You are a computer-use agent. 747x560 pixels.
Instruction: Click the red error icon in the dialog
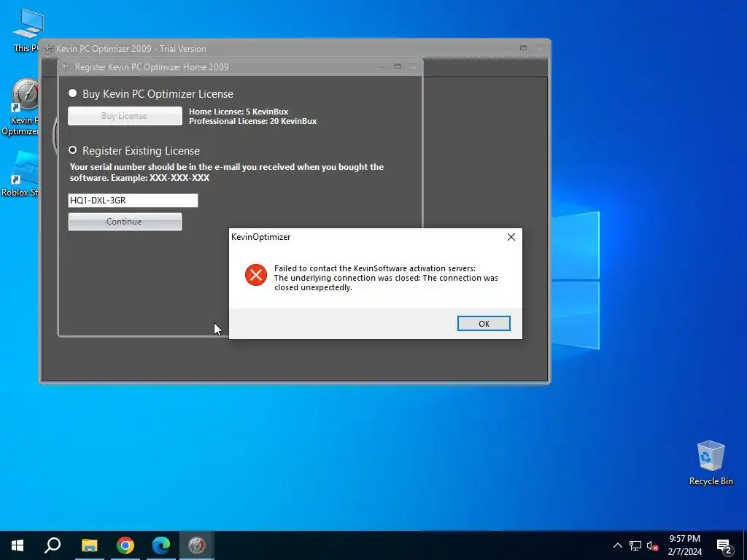click(256, 275)
